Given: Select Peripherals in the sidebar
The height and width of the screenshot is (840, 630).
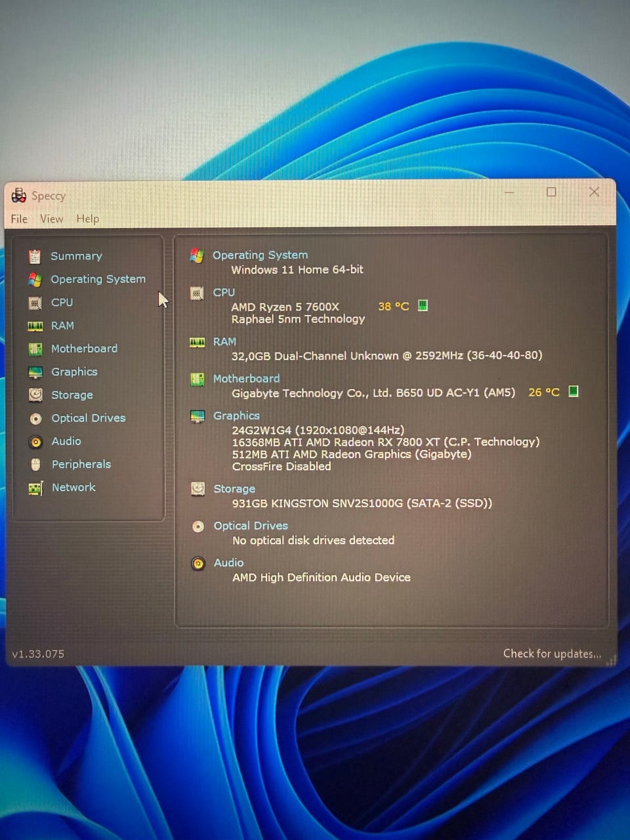Looking at the screenshot, I should pyautogui.click(x=81, y=465).
